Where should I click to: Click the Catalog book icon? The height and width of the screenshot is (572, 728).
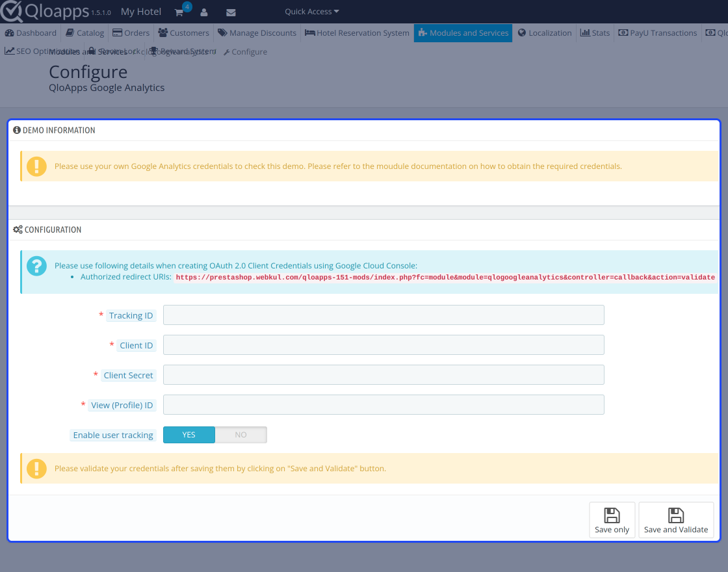click(x=70, y=32)
